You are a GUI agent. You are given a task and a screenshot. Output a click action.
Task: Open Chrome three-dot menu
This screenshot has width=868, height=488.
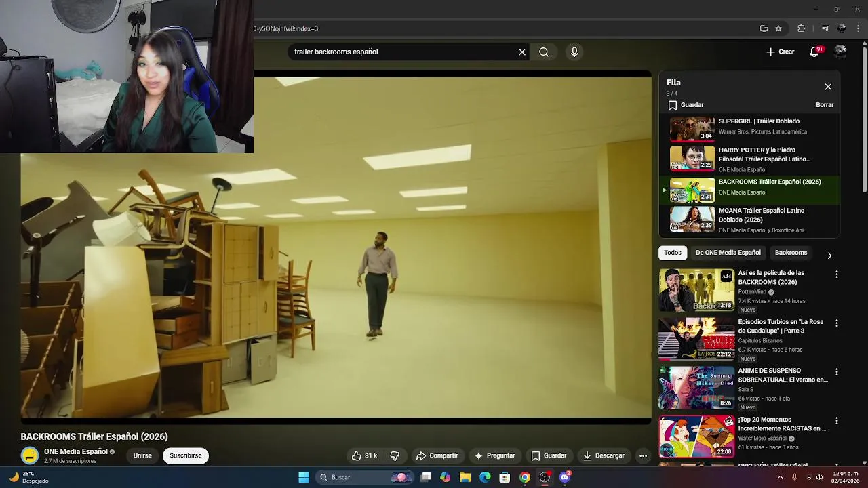coord(859,28)
